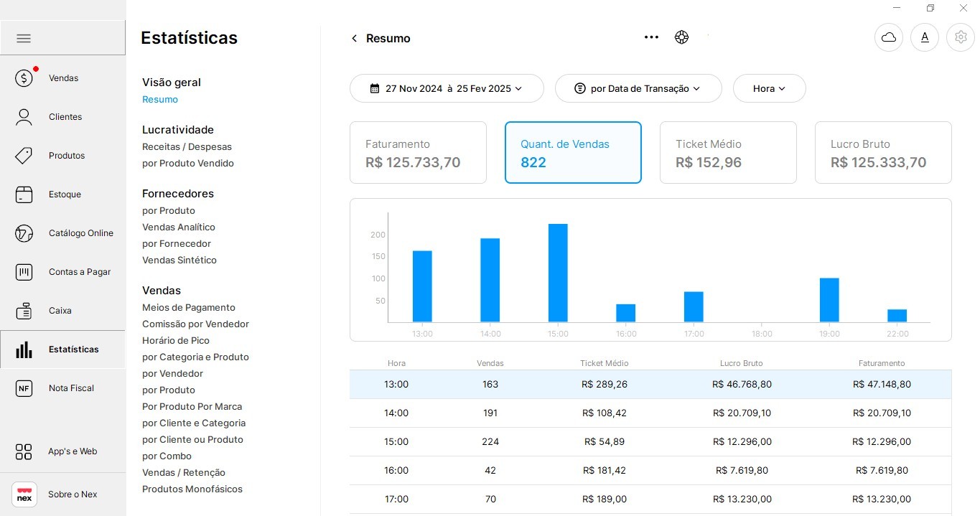The image size is (980, 516).
Task: Open por Cliente ou Produto report
Action: pyautogui.click(x=192, y=439)
